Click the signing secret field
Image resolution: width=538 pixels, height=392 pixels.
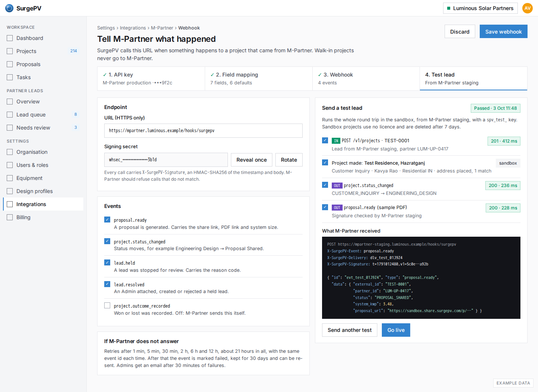click(x=166, y=160)
